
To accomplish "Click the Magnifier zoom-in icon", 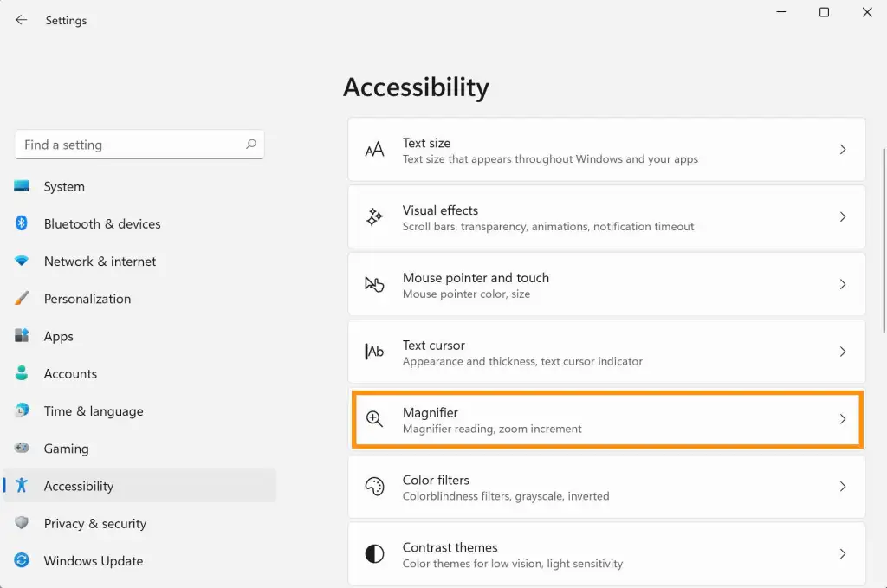I will [x=374, y=419].
